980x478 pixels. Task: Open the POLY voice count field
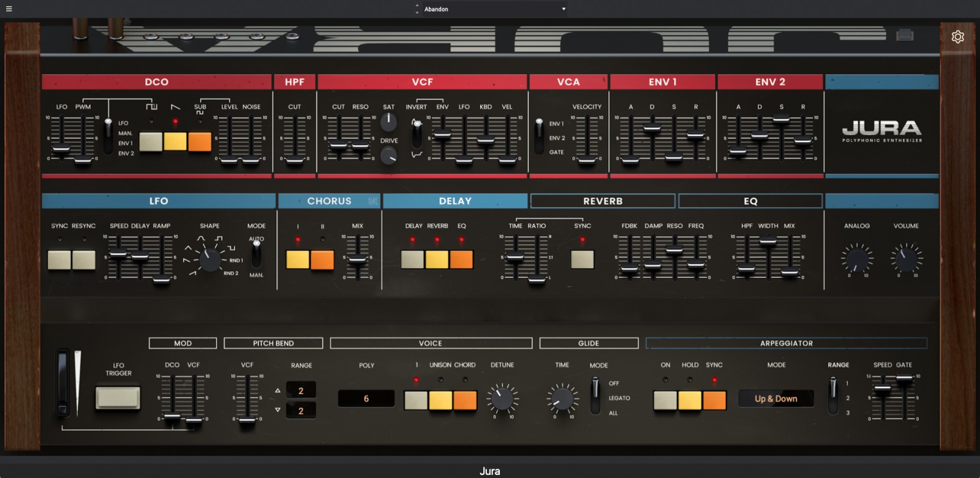pyautogui.click(x=366, y=398)
